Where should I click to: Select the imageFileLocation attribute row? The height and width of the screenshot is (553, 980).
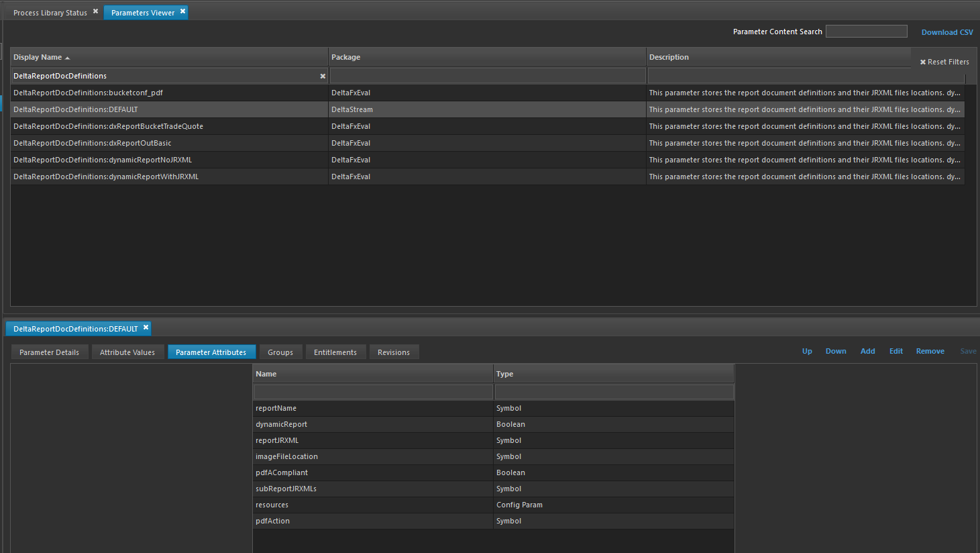coord(493,456)
